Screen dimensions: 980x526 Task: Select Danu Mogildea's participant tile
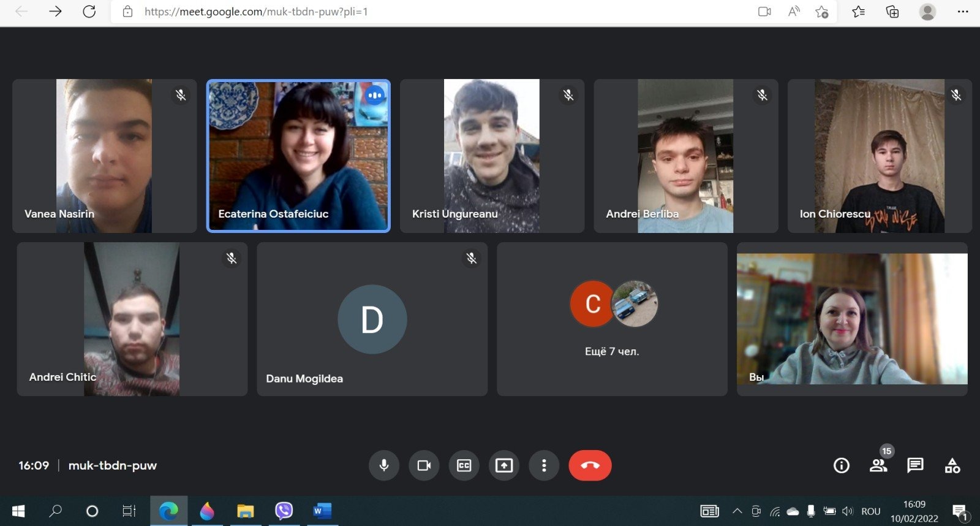(x=372, y=319)
